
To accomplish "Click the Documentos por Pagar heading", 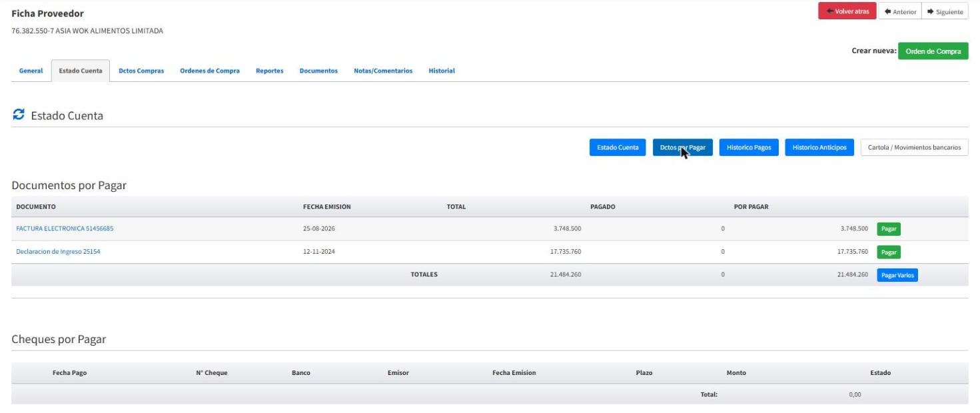I will pyautogui.click(x=69, y=185).
